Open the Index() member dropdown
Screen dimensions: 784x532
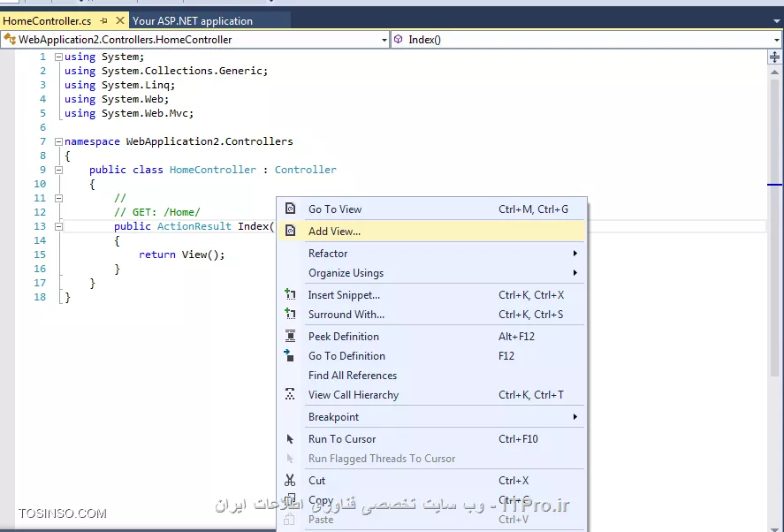pyautogui.click(x=777, y=40)
